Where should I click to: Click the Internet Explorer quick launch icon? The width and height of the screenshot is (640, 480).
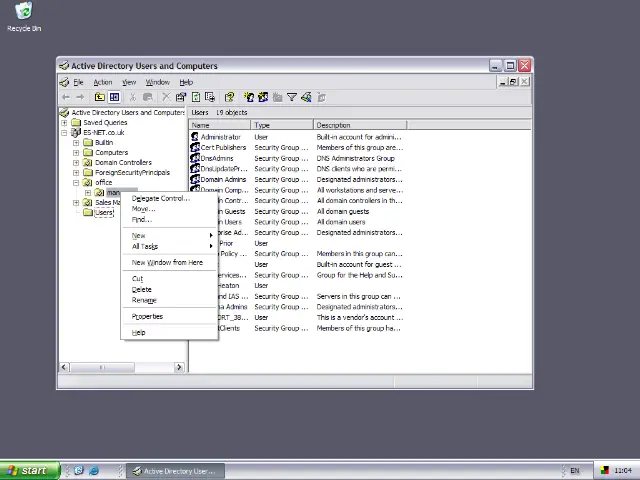pyautogui.click(x=94, y=471)
